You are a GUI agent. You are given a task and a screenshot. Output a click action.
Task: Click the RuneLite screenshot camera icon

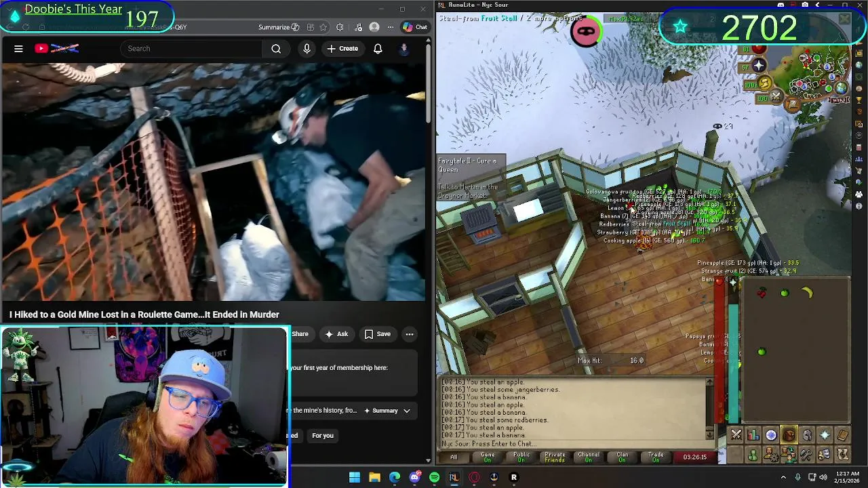[805, 5]
